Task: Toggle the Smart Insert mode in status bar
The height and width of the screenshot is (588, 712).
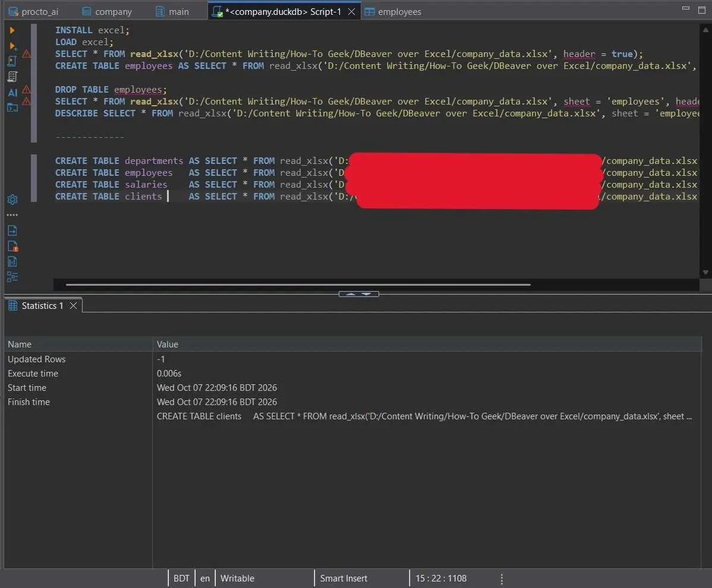Action: [x=344, y=578]
